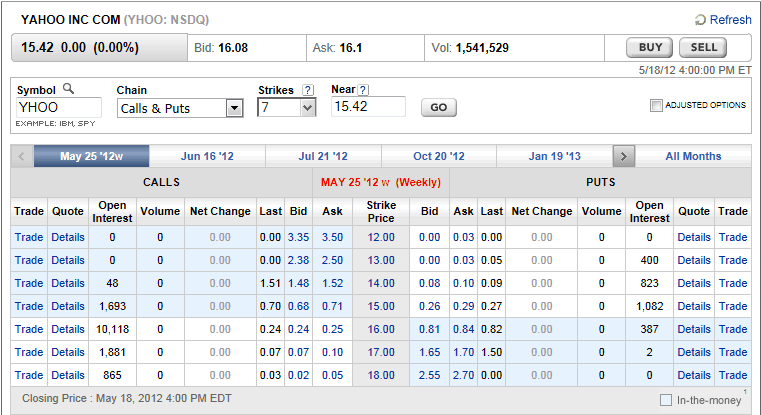Switch to the Jul 21 '12 tab
The image size is (761, 415).
pos(323,156)
